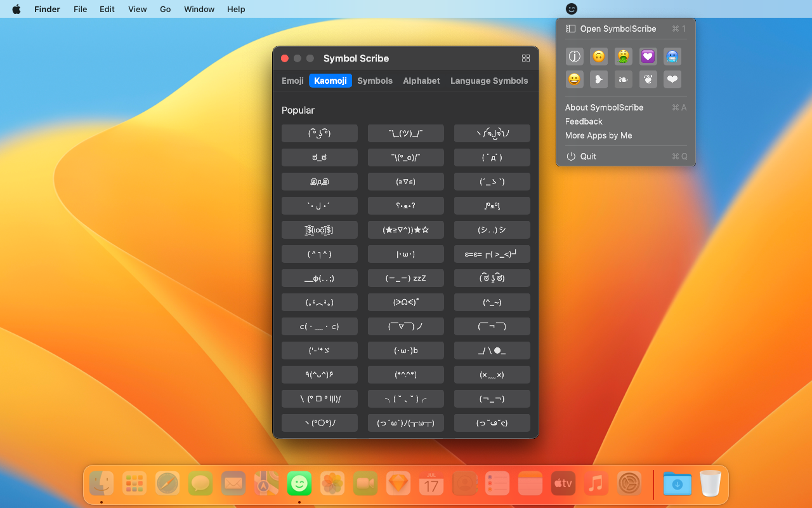The height and width of the screenshot is (508, 812).
Task: Select the Kaomoji tab
Action: [331, 81]
